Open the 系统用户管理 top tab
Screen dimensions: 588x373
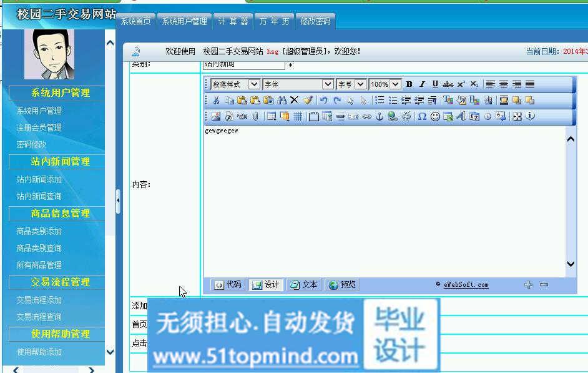click(x=184, y=21)
